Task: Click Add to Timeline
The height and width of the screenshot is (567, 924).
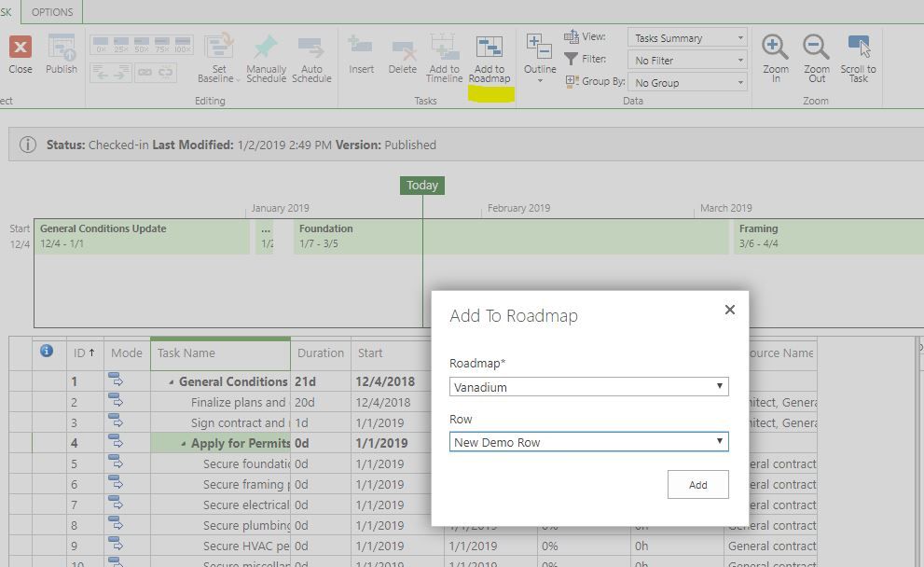Action: tap(445, 58)
